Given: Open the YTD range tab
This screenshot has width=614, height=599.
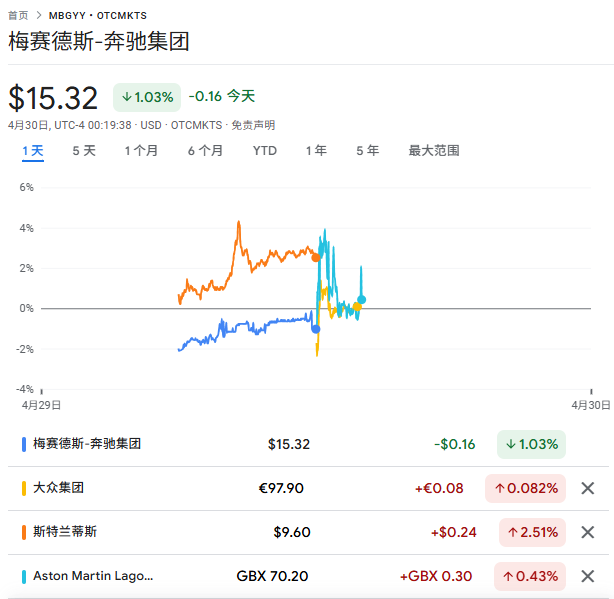Looking at the screenshot, I should point(265,151).
